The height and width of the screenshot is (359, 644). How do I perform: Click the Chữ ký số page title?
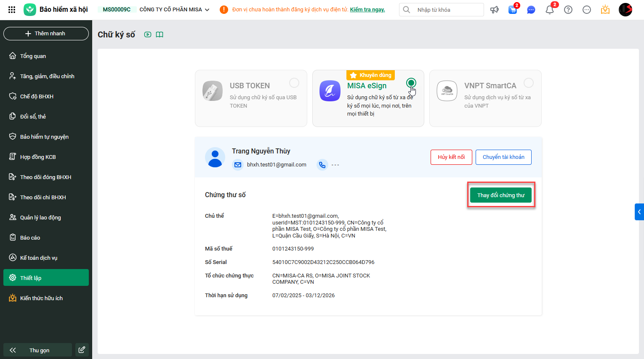(116, 34)
